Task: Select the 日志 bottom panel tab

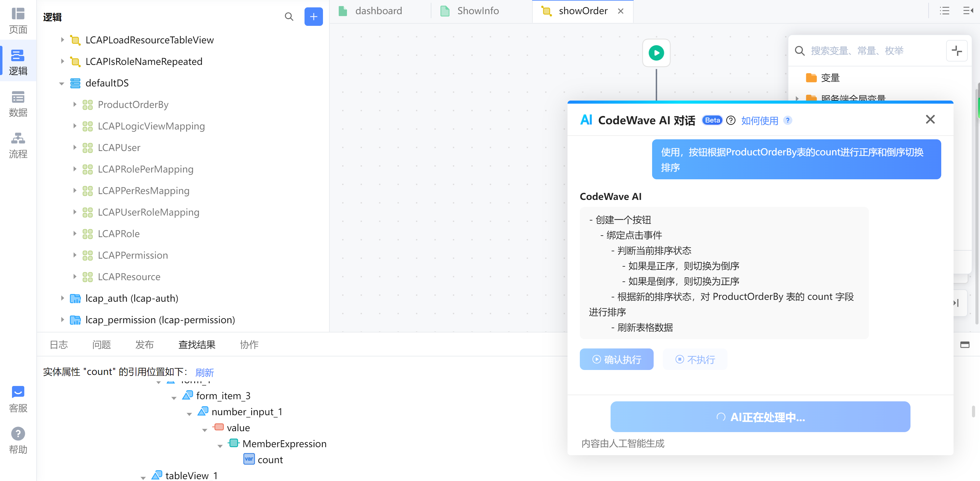Action: pyautogui.click(x=58, y=344)
